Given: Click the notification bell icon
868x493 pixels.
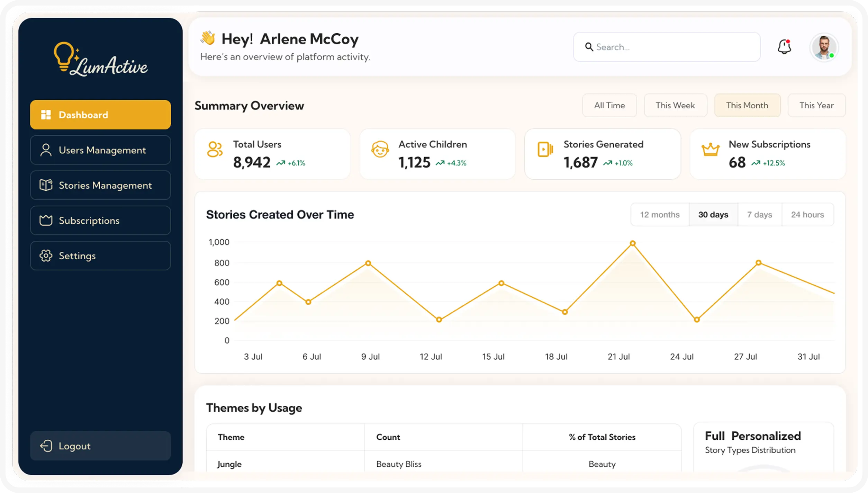Looking at the screenshot, I should 784,47.
